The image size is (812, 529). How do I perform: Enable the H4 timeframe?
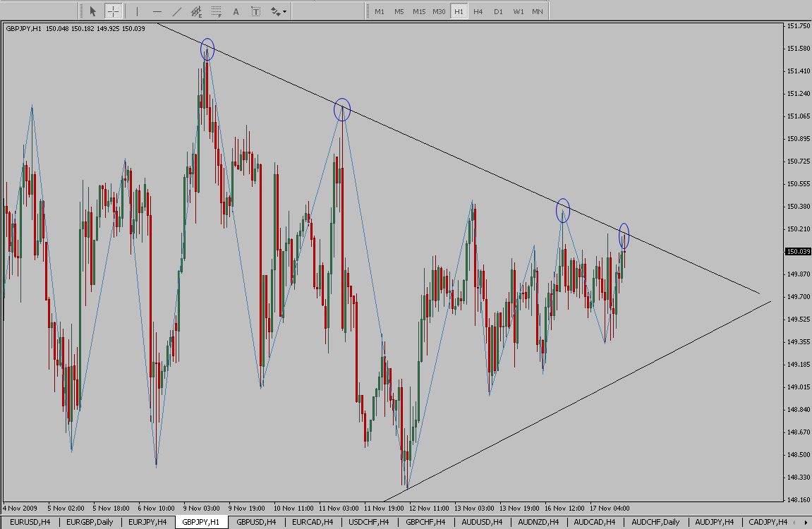(478, 11)
